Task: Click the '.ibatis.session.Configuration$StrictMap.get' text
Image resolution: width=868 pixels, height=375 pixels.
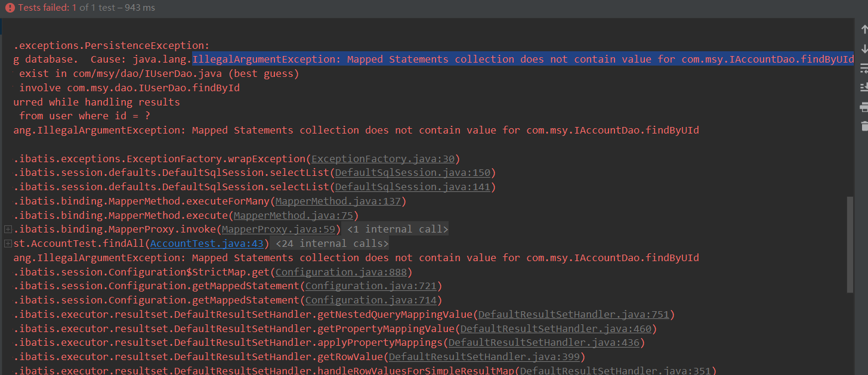Action: coord(141,272)
